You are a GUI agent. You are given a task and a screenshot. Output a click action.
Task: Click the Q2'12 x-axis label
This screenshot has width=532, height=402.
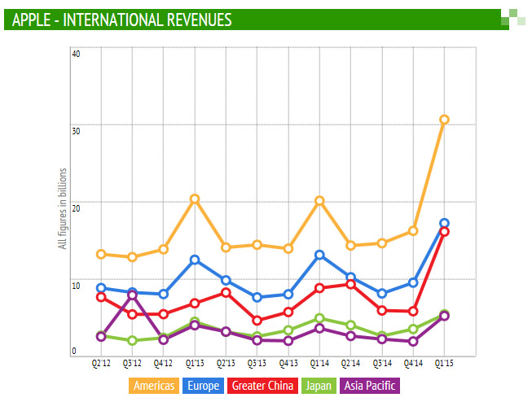pyautogui.click(x=101, y=365)
